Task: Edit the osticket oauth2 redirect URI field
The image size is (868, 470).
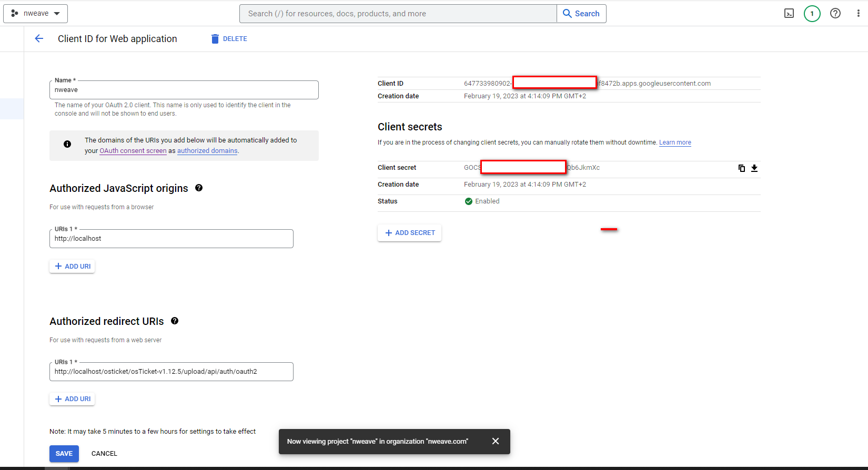Action: [171, 372]
